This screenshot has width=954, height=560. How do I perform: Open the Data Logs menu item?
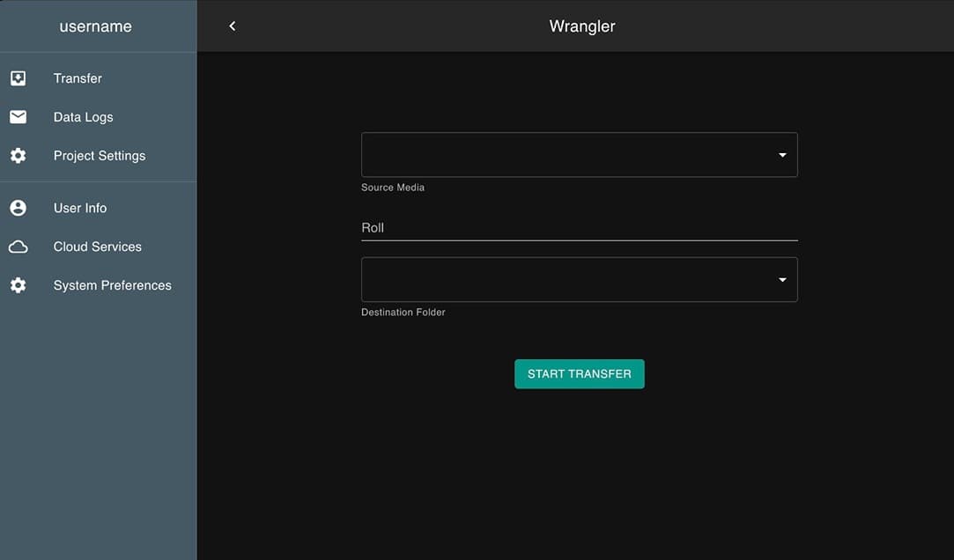click(83, 117)
